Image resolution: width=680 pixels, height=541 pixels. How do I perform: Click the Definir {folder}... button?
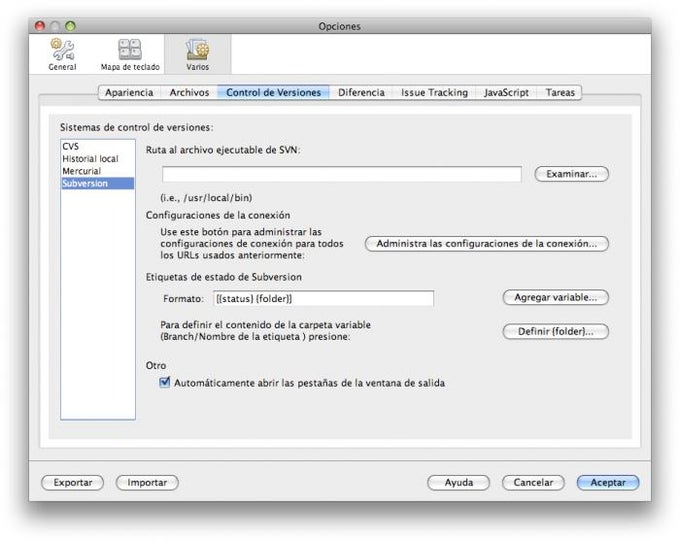556,331
